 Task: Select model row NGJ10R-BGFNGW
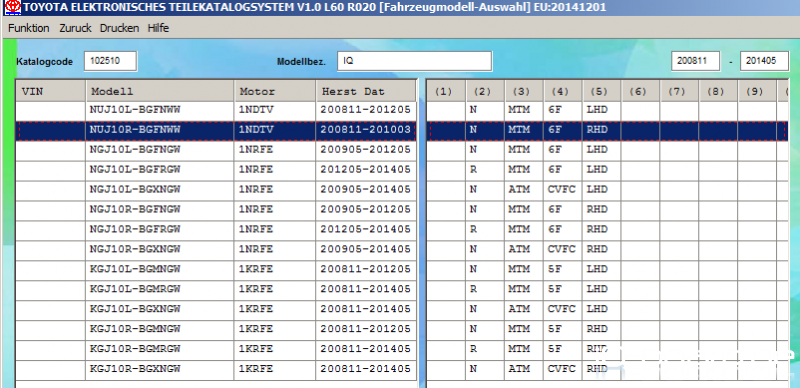pos(216,210)
